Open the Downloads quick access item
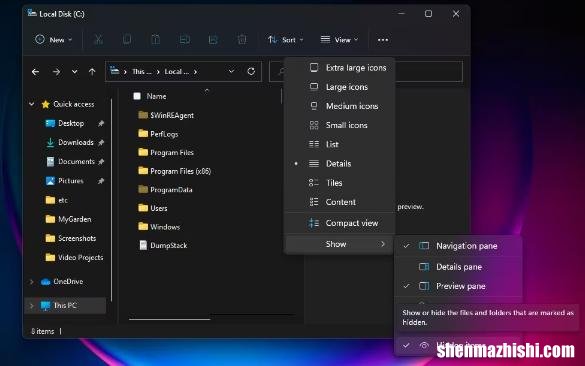The height and width of the screenshot is (366, 585). click(75, 143)
